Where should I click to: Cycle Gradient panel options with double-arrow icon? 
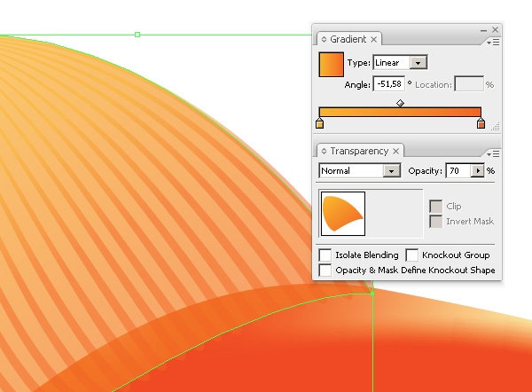pyautogui.click(x=324, y=39)
